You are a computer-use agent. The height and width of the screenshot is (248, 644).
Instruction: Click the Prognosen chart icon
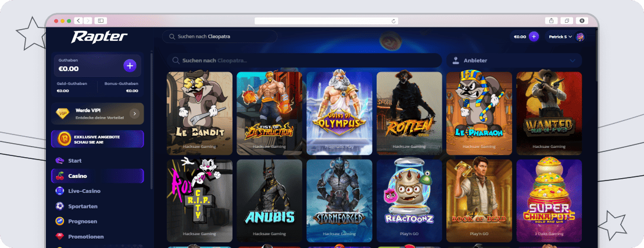tap(60, 221)
